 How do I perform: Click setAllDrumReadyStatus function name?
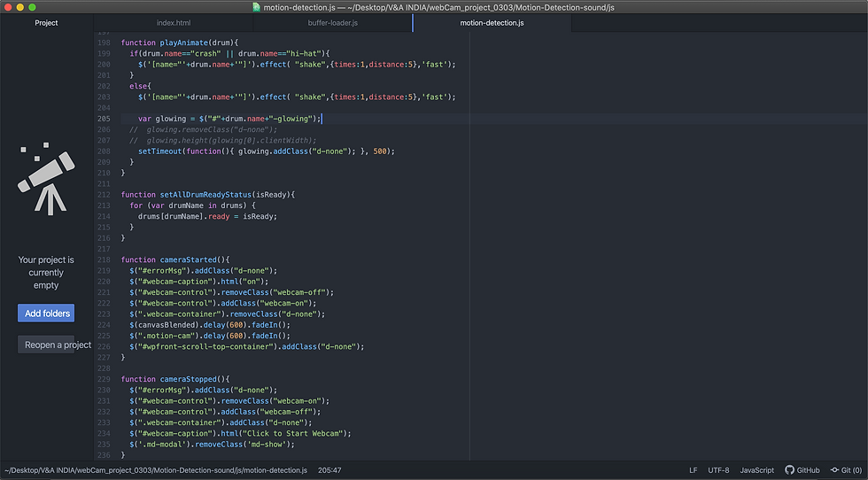[x=205, y=194]
